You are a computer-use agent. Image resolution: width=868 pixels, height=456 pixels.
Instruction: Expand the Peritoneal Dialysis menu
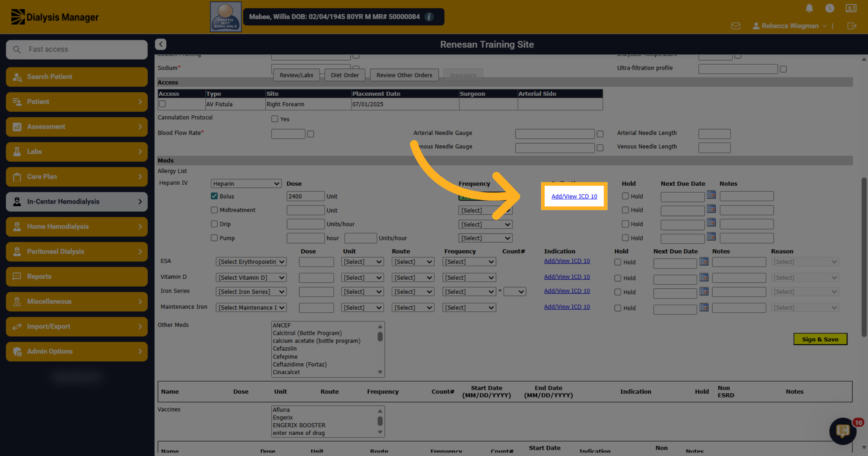[77, 251]
